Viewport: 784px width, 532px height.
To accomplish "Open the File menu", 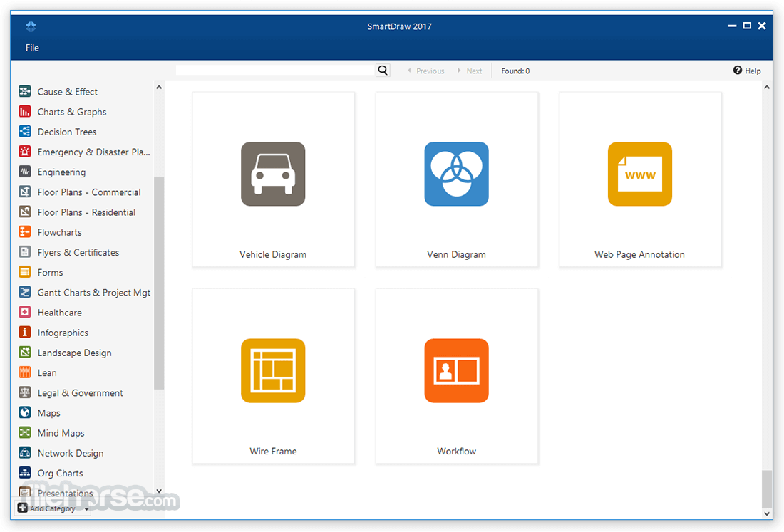I will tap(32, 48).
